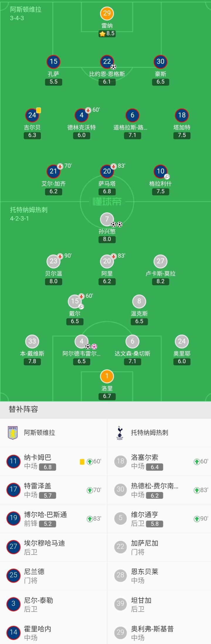The width and height of the screenshot is (211, 644).
Task: Tap Lloris's orange number 1 badge
Action: pyautogui.click(x=107, y=376)
